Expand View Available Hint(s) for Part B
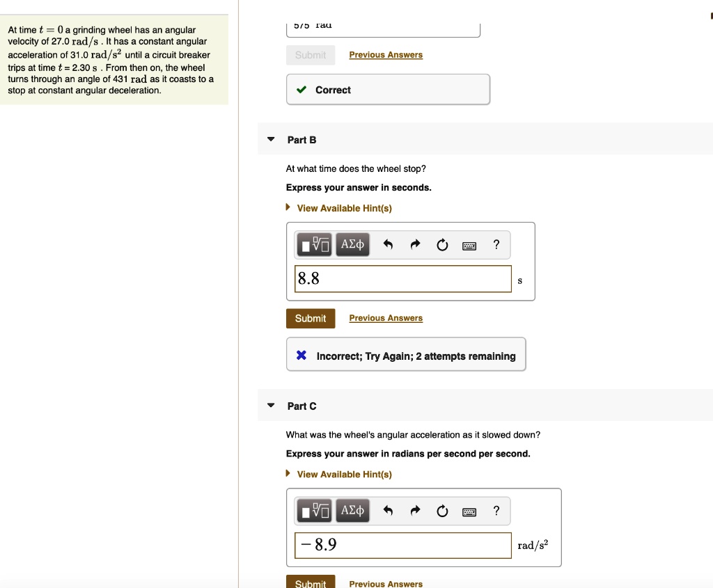 (x=344, y=208)
